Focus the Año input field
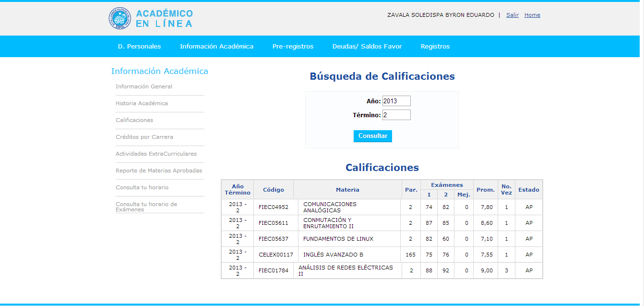Viewport: 644px width, 306px height. tap(396, 101)
